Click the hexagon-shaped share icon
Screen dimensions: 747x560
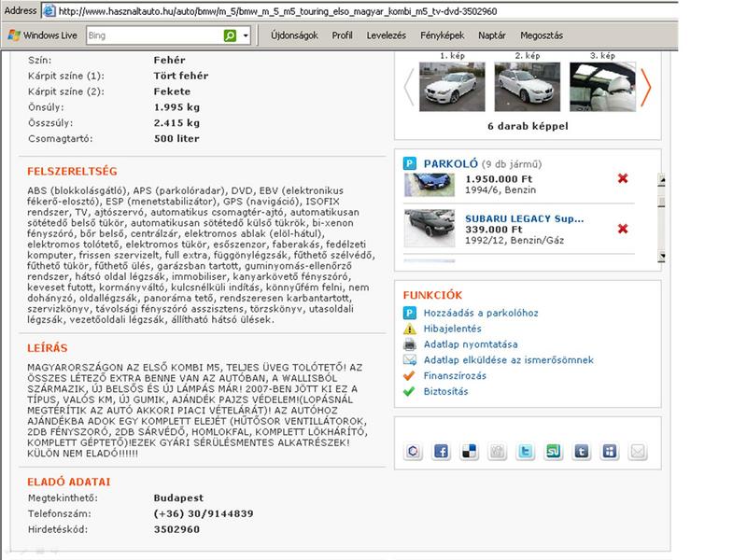(413, 451)
